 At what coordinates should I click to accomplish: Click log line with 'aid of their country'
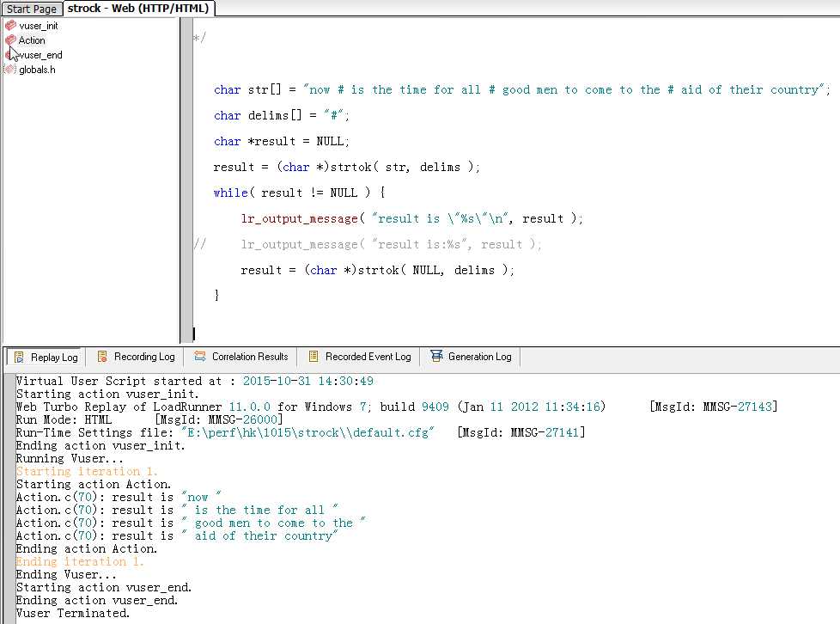coord(177,535)
